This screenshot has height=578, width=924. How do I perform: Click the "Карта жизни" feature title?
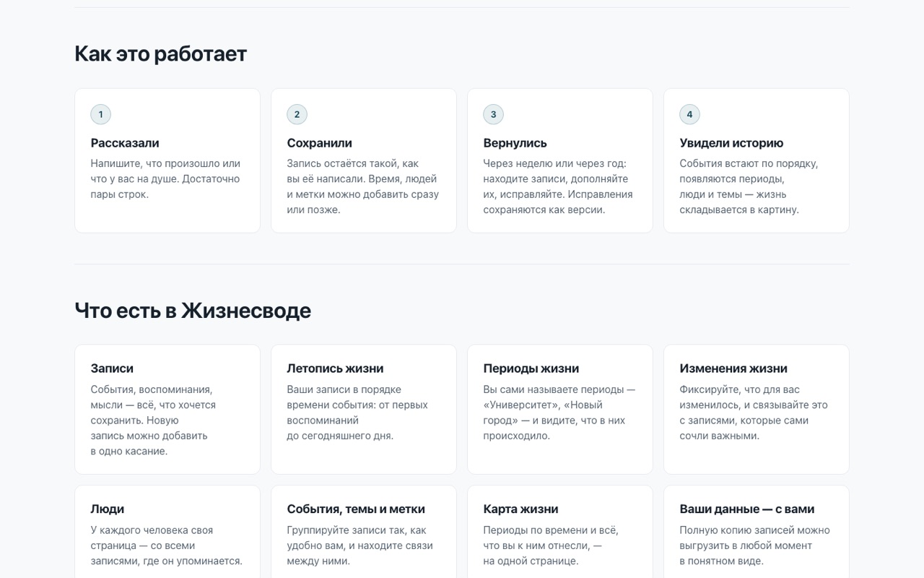(x=520, y=509)
